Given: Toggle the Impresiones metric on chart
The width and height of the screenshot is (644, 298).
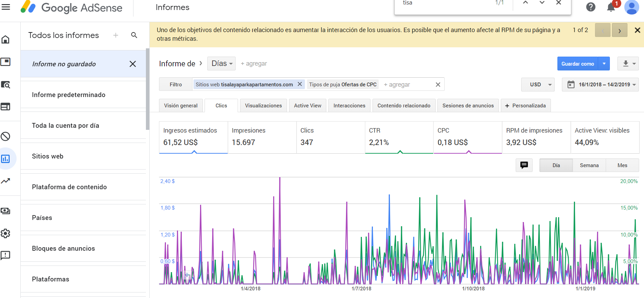Looking at the screenshot, I should (x=262, y=137).
